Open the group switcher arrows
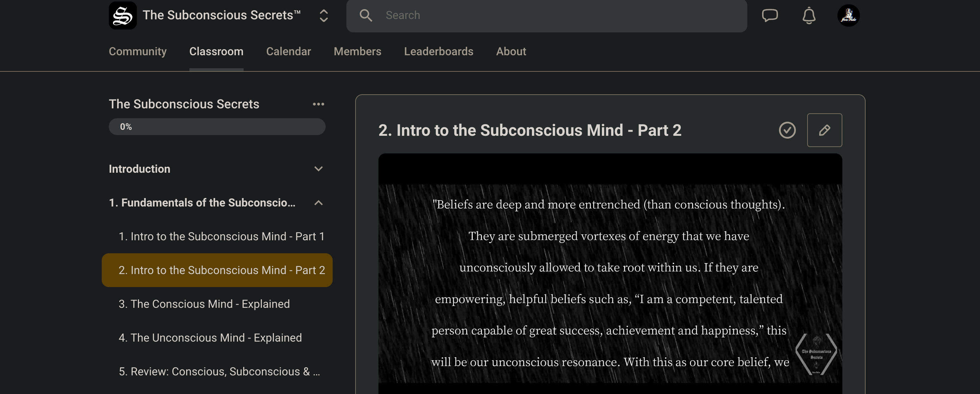The height and width of the screenshot is (394, 980). (x=323, y=15)
